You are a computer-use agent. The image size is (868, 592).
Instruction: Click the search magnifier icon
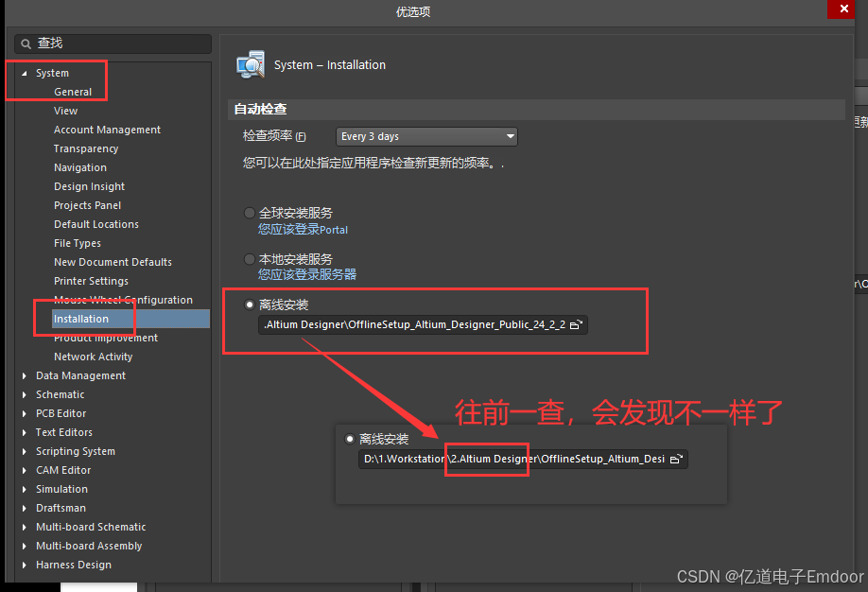[x=26, y=44]
